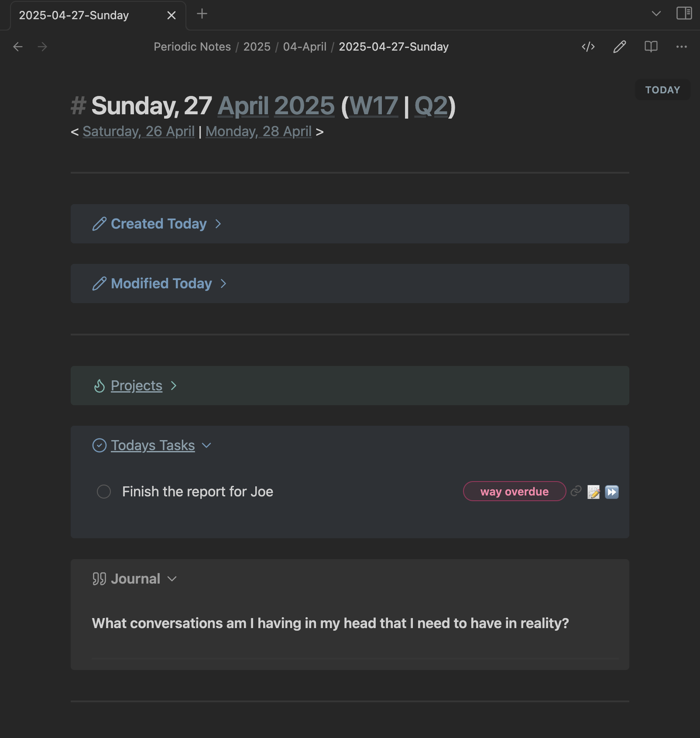Open the Saturday, 26 April link
Screen dimensions: 700x738
139,131
